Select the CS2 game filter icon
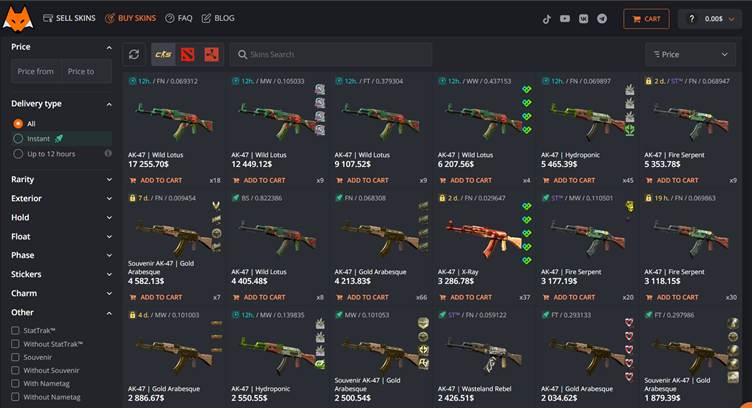Viewport: 752px width, 408px height. (162, 54)
